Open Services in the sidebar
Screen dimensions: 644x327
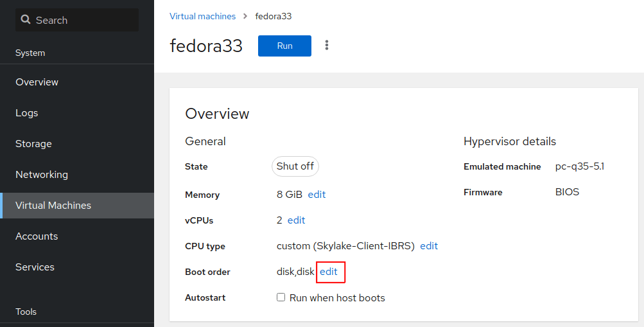77,267
